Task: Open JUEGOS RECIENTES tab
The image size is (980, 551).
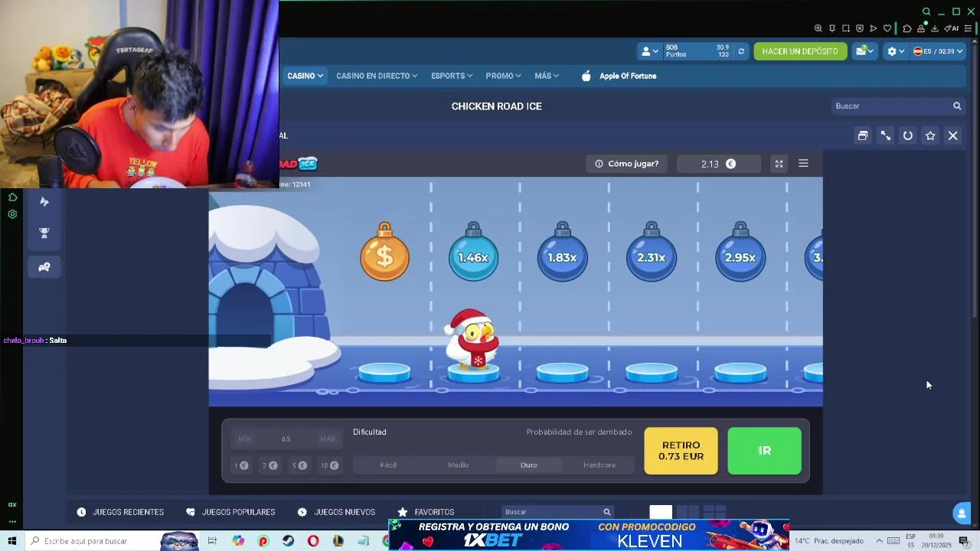Action: tap(120, 512)
